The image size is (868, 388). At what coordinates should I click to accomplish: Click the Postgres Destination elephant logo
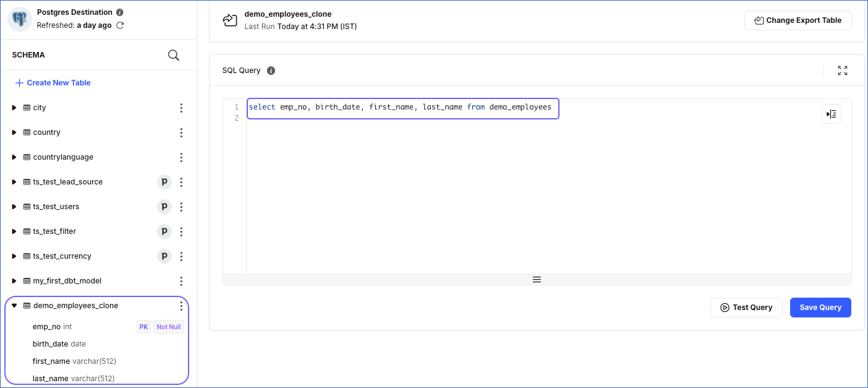[20, 19]
